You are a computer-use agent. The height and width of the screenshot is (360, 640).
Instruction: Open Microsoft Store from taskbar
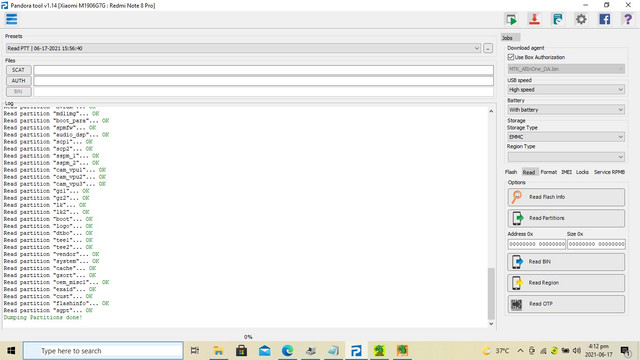pyautogui.click(x=241, y=351)
